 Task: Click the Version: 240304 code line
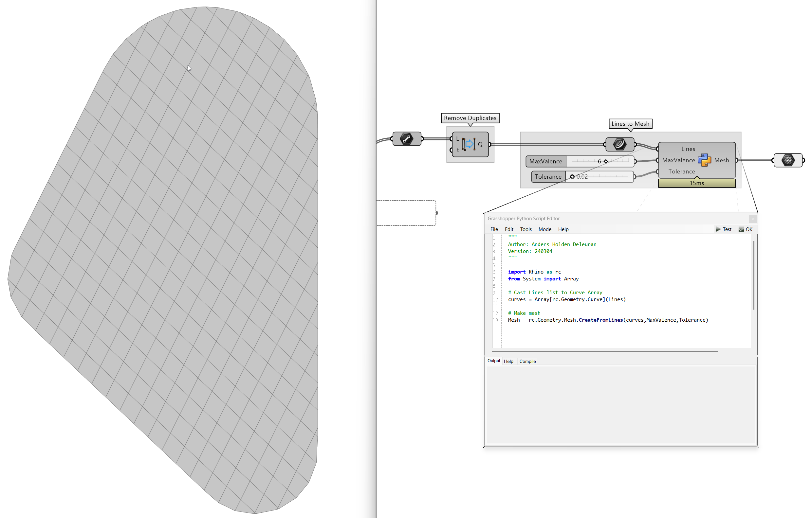[530, 251]
